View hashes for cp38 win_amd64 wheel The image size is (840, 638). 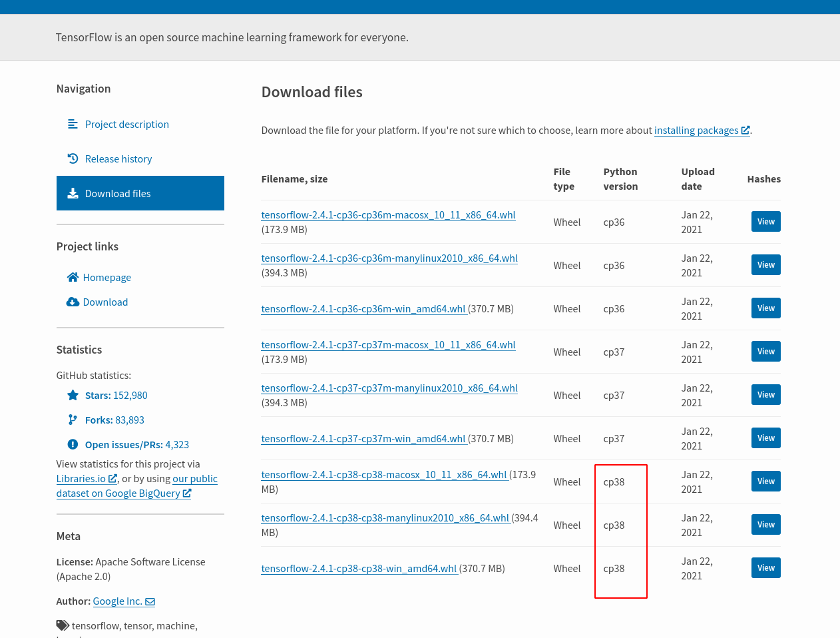pyautogui.click(x=765, y=568)
